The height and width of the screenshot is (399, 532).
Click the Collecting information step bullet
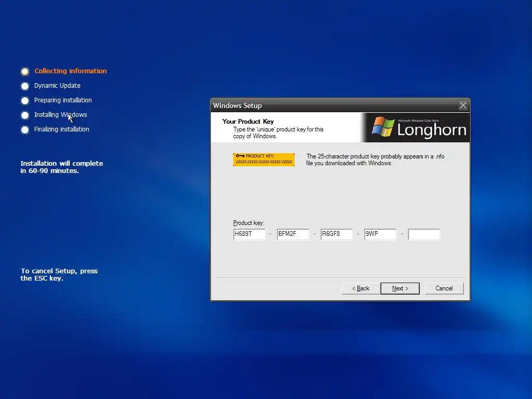25,71
